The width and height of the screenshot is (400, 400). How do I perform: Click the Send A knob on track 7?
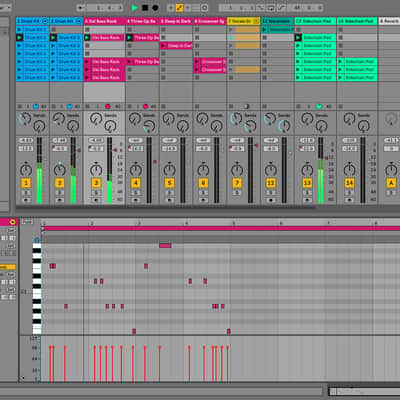[x=236, y=118]
